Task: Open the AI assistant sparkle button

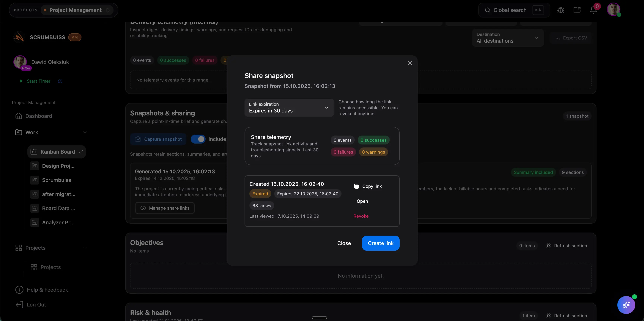Action: coord(626,305)
